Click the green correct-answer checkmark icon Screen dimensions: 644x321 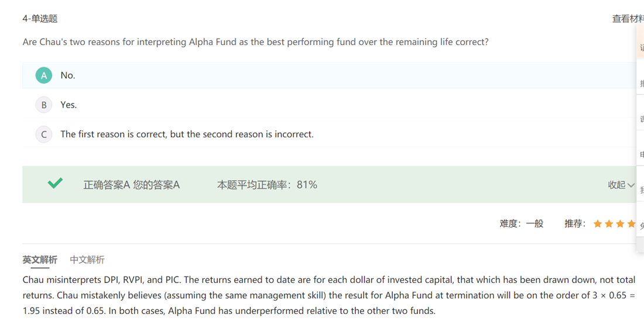pos(55,184)
